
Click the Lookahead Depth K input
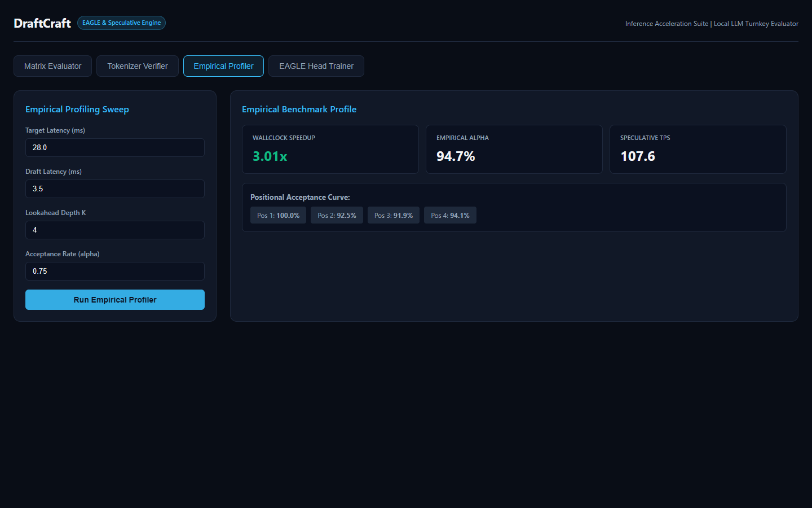click(115, 230)
